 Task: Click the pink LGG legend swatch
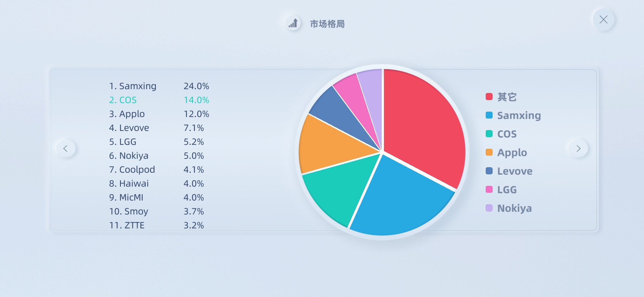[x=489, y=189]
